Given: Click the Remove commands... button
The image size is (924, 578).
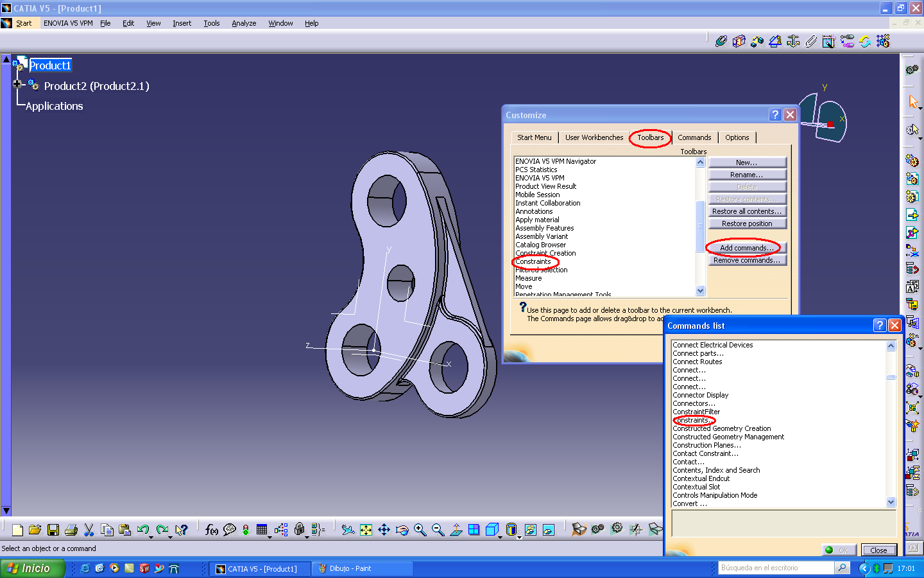Looking at the screenshot, I should pos(747,260).
